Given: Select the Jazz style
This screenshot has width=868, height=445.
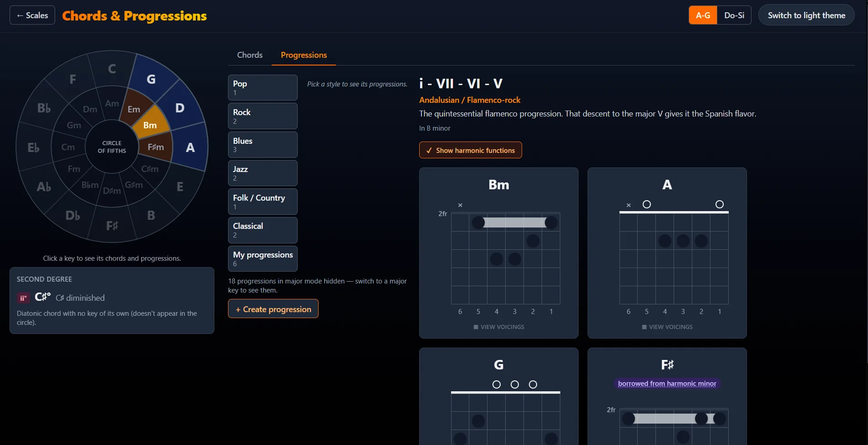Looking at the screenshot, I should 263,173.
